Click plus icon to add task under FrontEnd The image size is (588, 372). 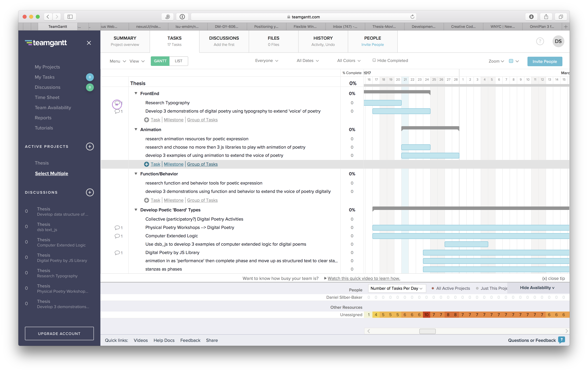coord(147,120)
